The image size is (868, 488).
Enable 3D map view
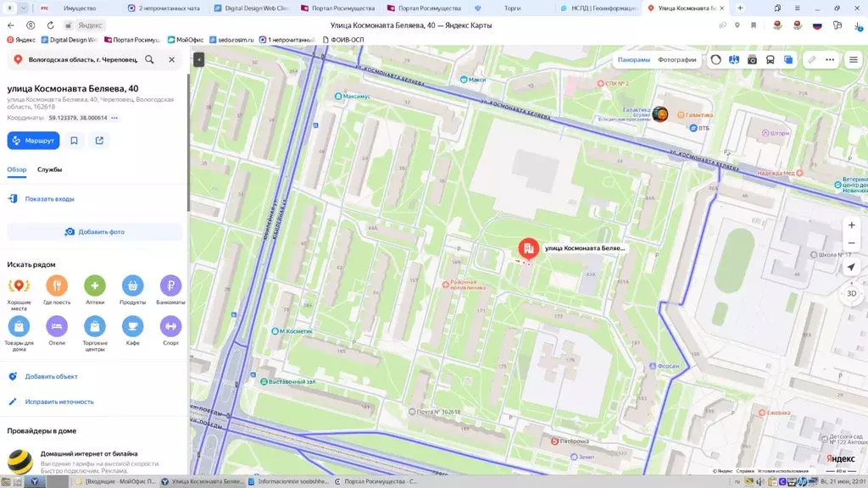[x=851, y=293]
